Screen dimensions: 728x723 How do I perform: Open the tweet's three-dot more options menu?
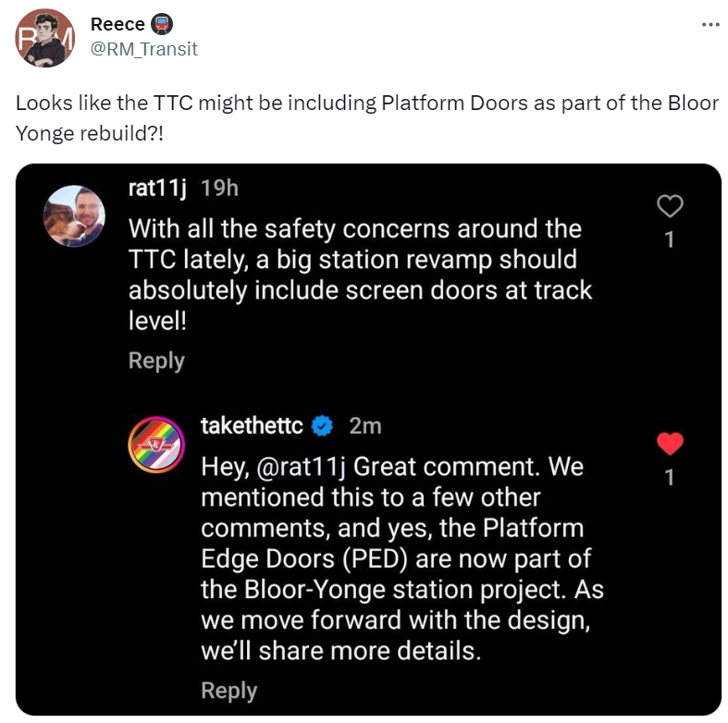coord(709,24)
